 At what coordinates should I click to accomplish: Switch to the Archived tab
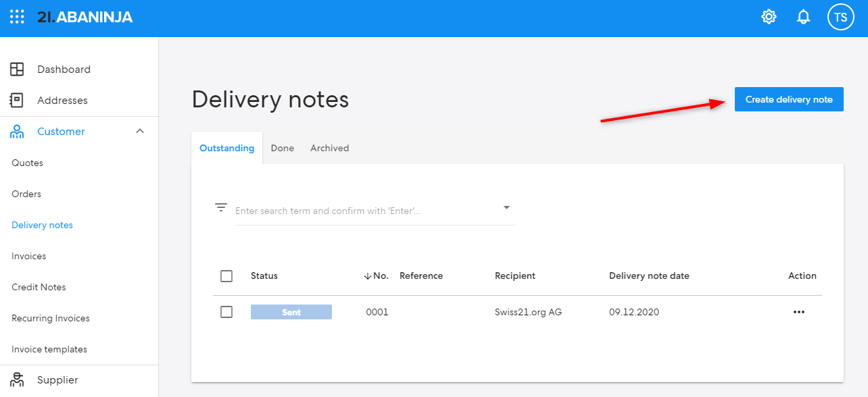pos(330,148)
